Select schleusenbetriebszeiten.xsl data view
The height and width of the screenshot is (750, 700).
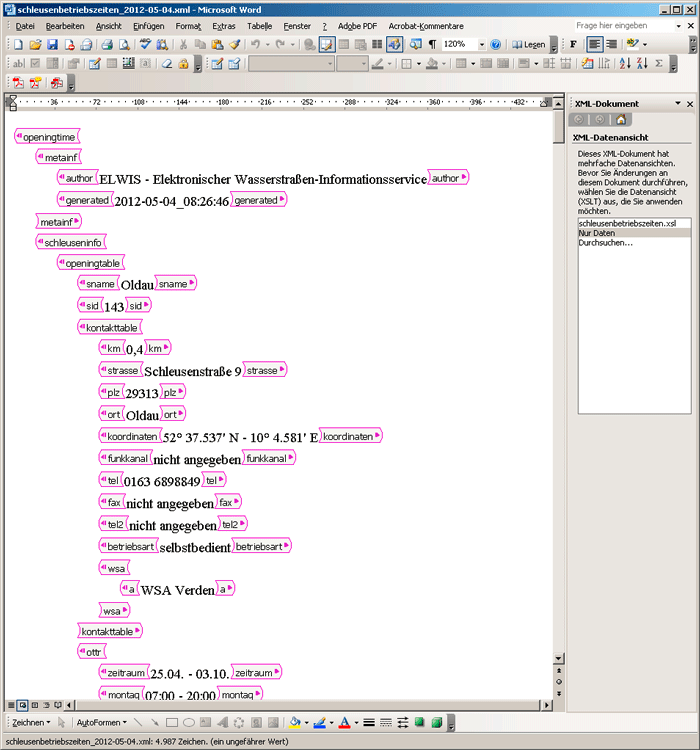tap(634, 223)
